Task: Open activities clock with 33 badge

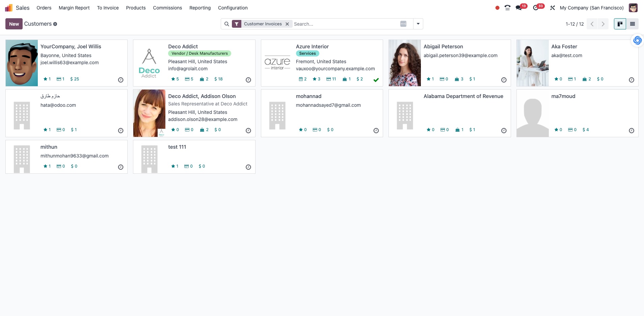Action: tap(538, 7)
